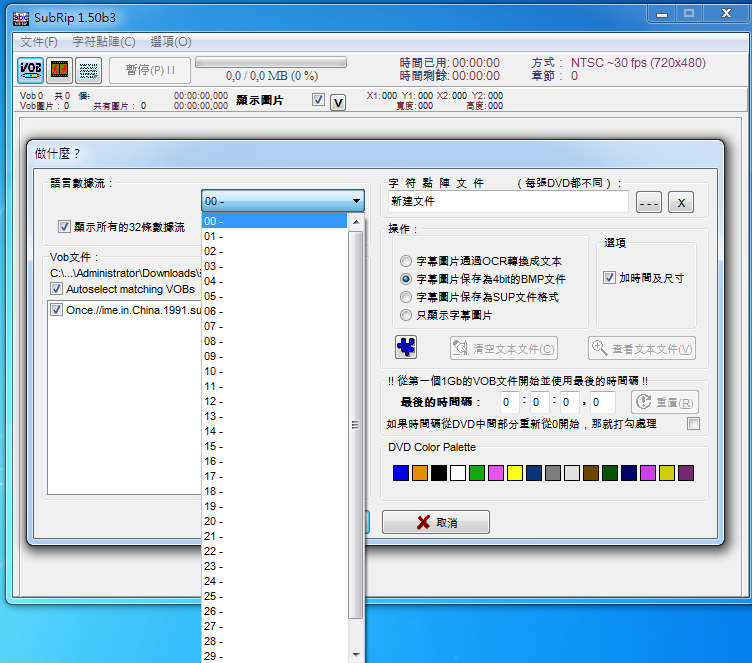The image size is (752, 663).
Task: Click the 重置(R) reset button
Action: 665,402
